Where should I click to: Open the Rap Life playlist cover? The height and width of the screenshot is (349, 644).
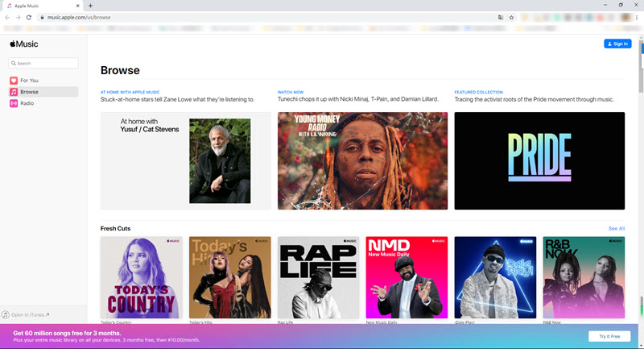[318, 277]
